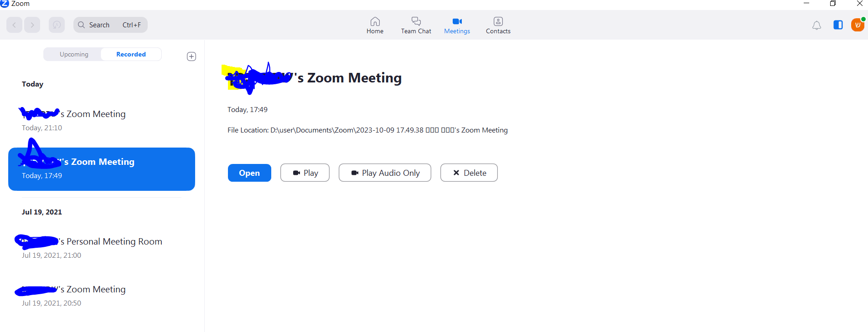Switch to the Upcoming meetings list
The image size is (868, 332).
74,54
